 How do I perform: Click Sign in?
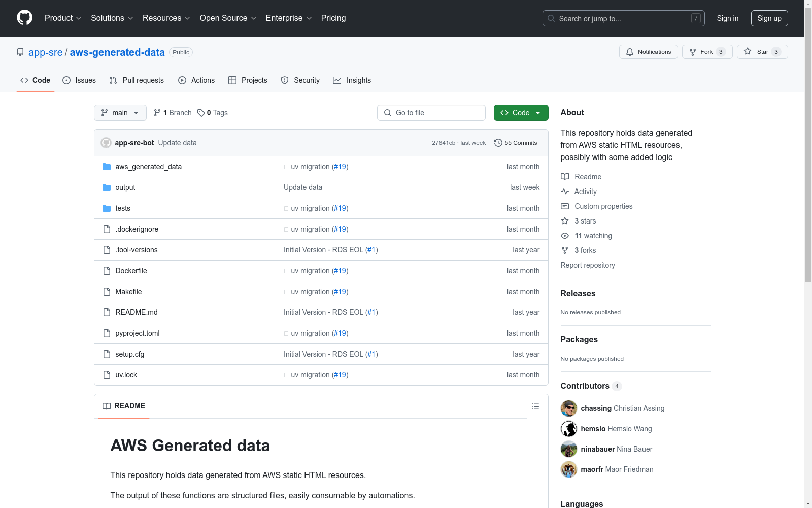[x=728, y=18]
